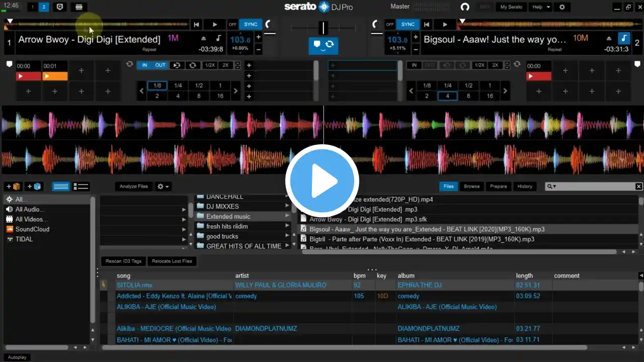Screen dimensions: 644x362
Task: Select the 1/8 beat autoloop on deck 1
Action: point(157,85)
